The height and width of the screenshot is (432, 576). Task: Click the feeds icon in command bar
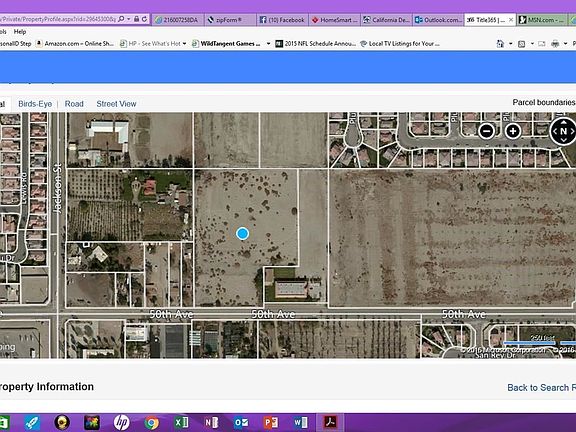pos(521,44)
